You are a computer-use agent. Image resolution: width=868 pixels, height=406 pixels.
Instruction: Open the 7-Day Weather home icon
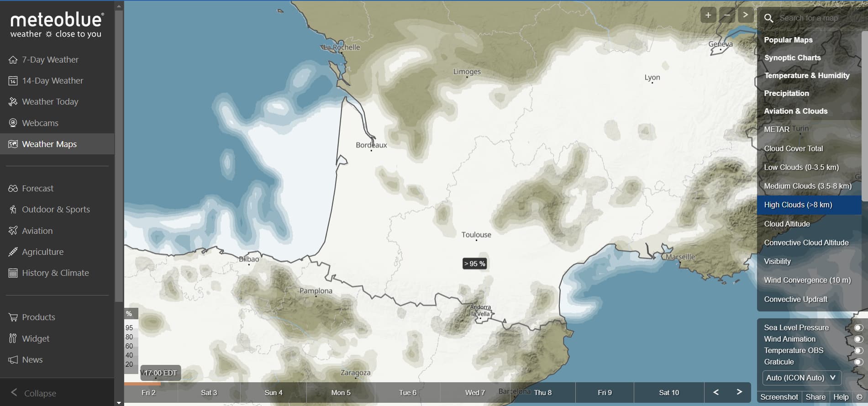tap(13, 60)
